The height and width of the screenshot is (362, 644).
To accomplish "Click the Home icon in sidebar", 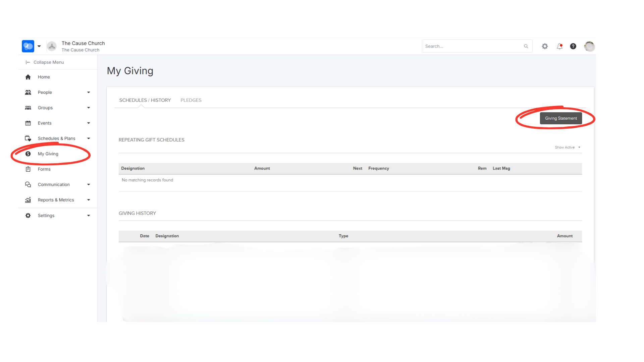I will tap(28, 77).
